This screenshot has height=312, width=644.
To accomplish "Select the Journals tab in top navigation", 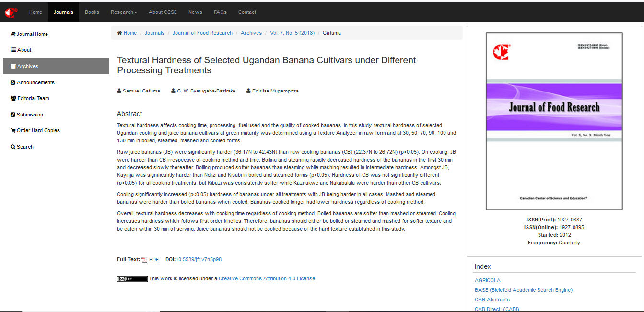I will 63,12.
